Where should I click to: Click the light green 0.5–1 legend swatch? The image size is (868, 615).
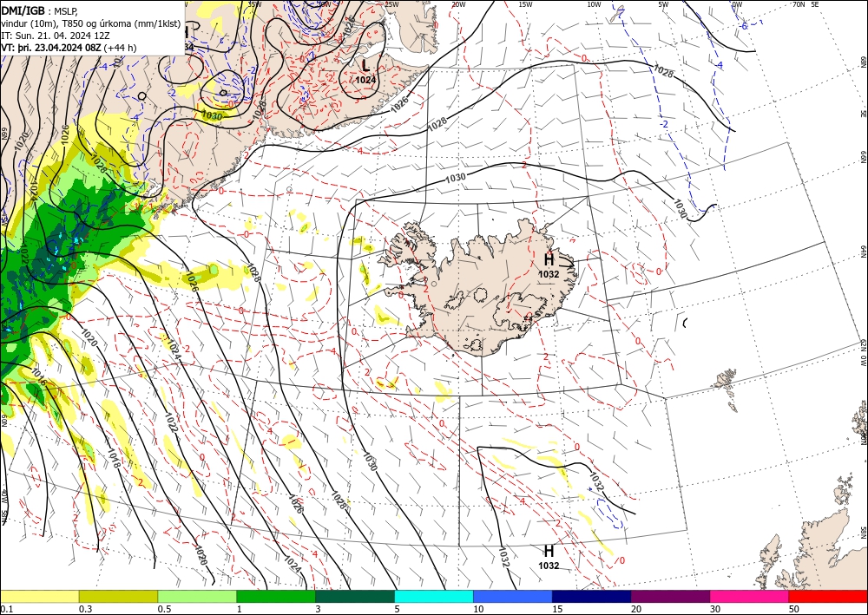(x=197, y=596)
